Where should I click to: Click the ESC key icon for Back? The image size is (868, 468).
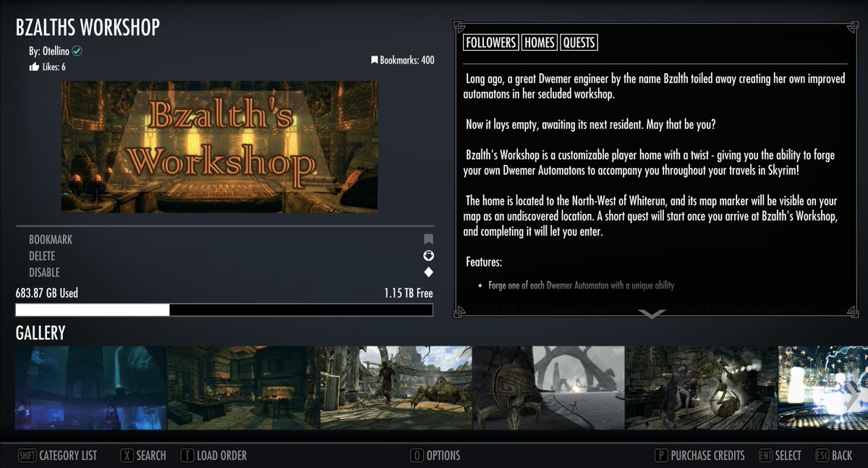pyautogui.click(x=822, y=456)
